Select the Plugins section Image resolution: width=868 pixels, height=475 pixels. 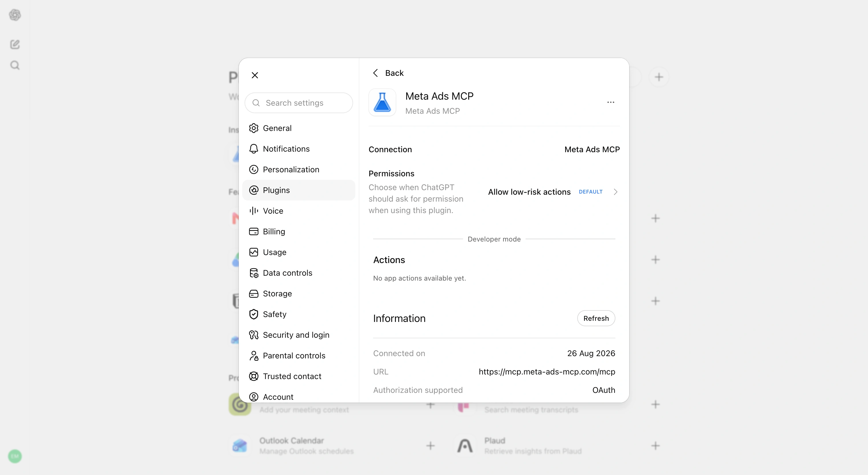pos(299,190)
